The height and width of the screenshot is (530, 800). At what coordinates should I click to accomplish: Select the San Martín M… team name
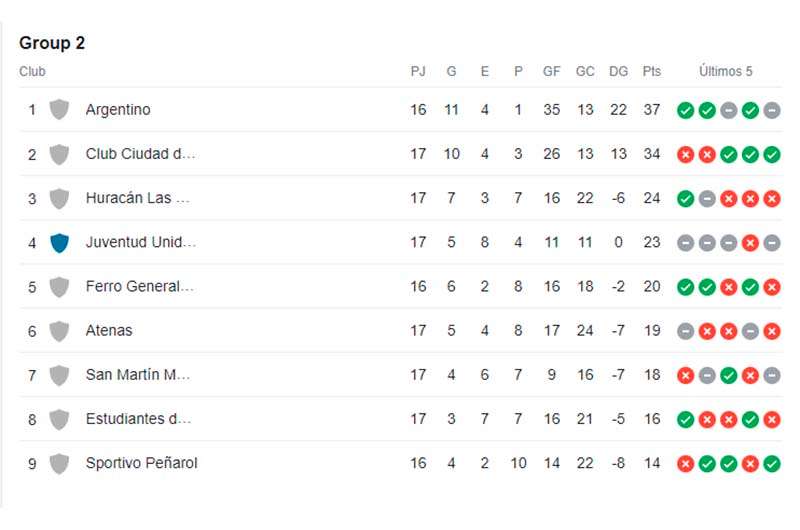[x=138, y=375]
